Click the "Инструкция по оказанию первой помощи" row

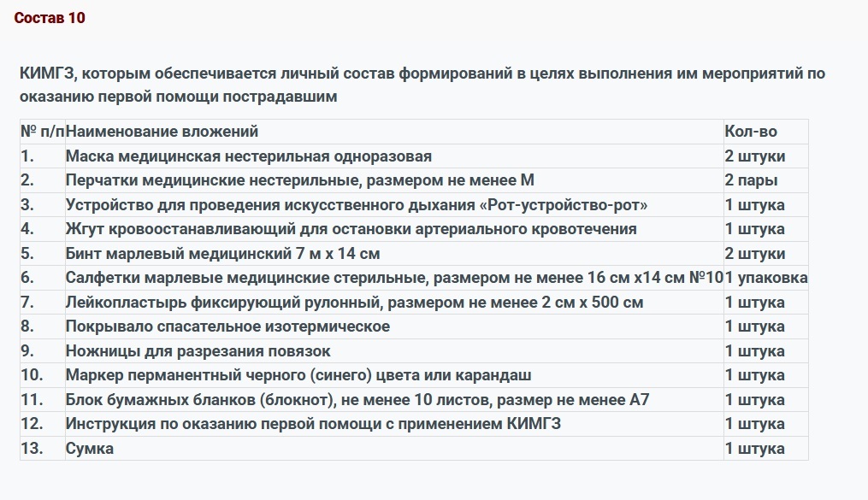click(313, 424)
